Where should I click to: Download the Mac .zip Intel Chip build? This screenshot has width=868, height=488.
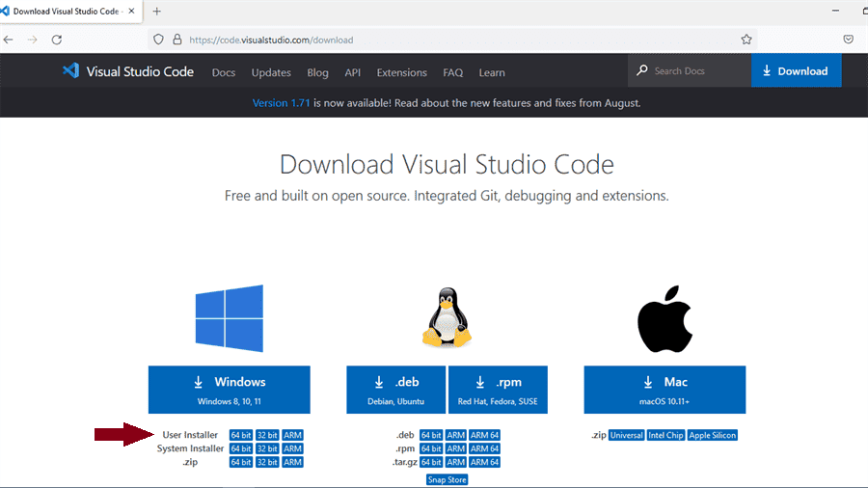(x=665, y=435)
